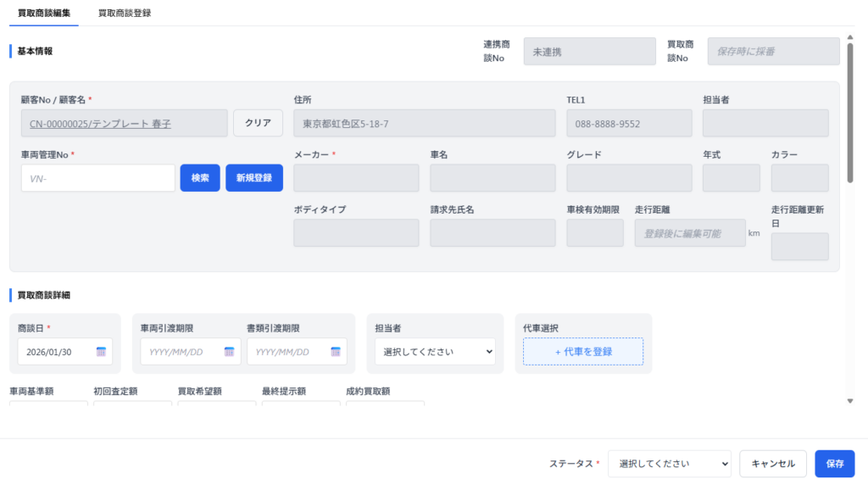Screen dimensions: 868x485
Task: Click the blue 保存 button
Action: [x=834, y=464]
